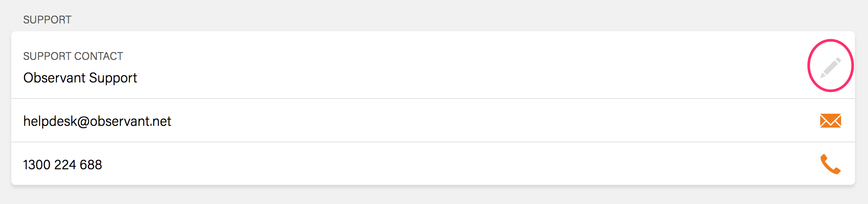Click the "helpdesk" part of the email
The width and height of the screenshot is (868, 204).
tap(50, 121)
